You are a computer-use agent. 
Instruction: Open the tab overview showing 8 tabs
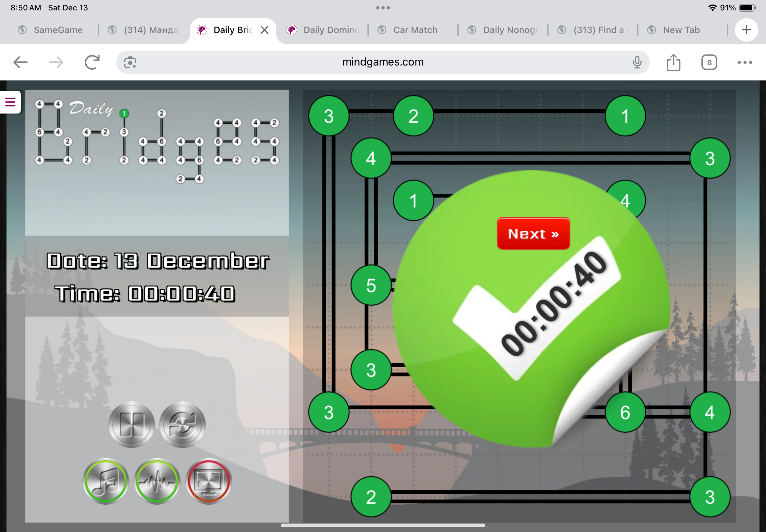click(x=709, y=62)
